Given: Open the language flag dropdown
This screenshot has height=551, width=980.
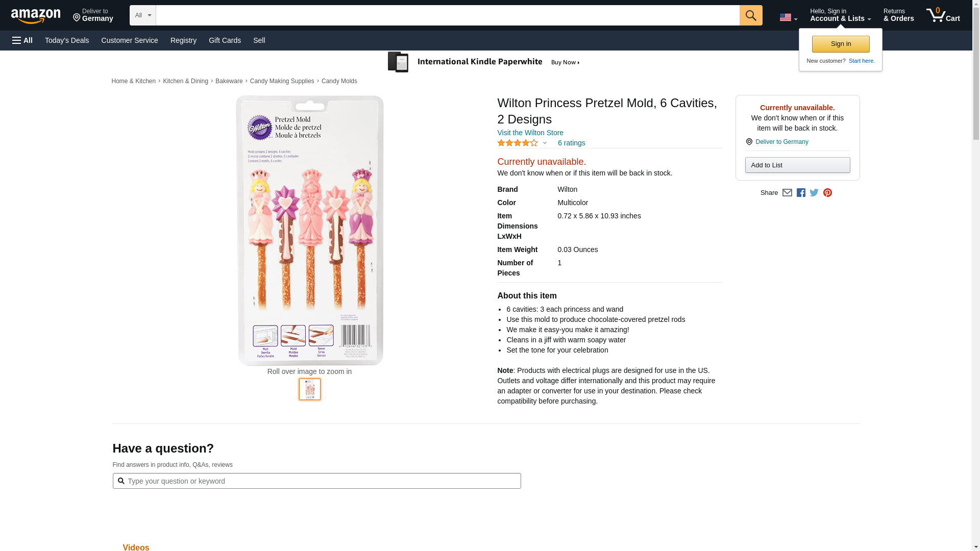Looking at the screenshot, I should (x=788, y=18).
